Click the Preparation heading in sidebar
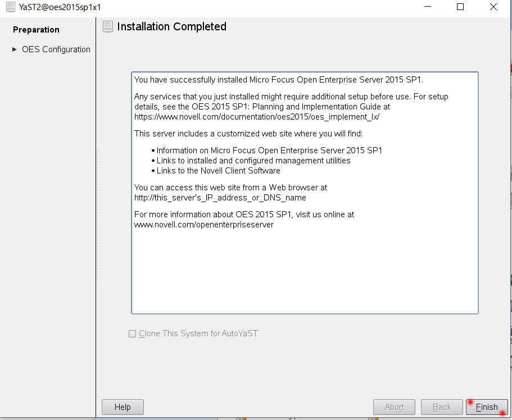Image resolution: width=512 pixels, height=420 pixels. coord(36,30)
